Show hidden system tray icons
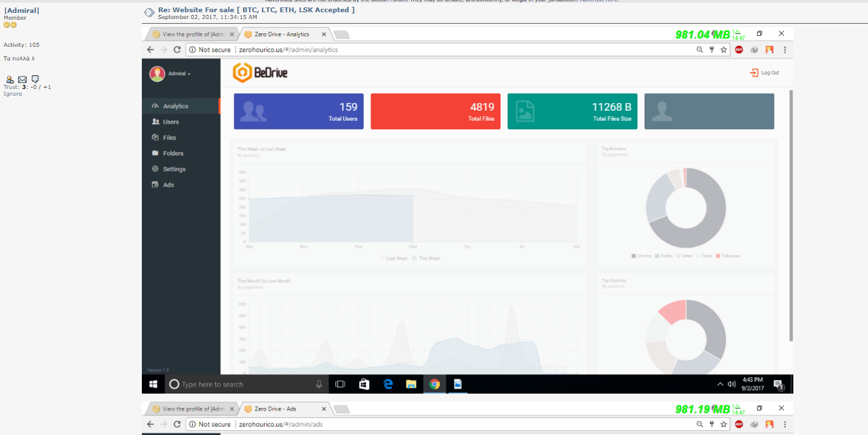This screenshot has width=868, height=435. click(719, 384)
